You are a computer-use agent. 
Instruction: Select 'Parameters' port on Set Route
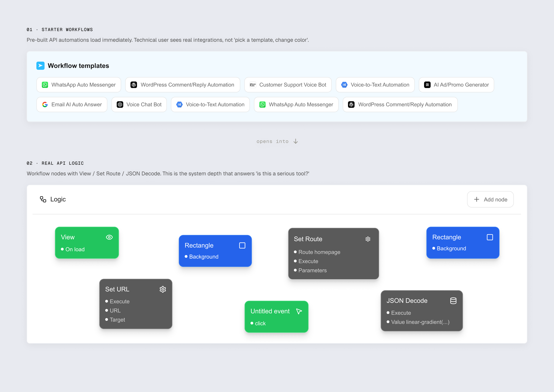click(x=310, y=270)
